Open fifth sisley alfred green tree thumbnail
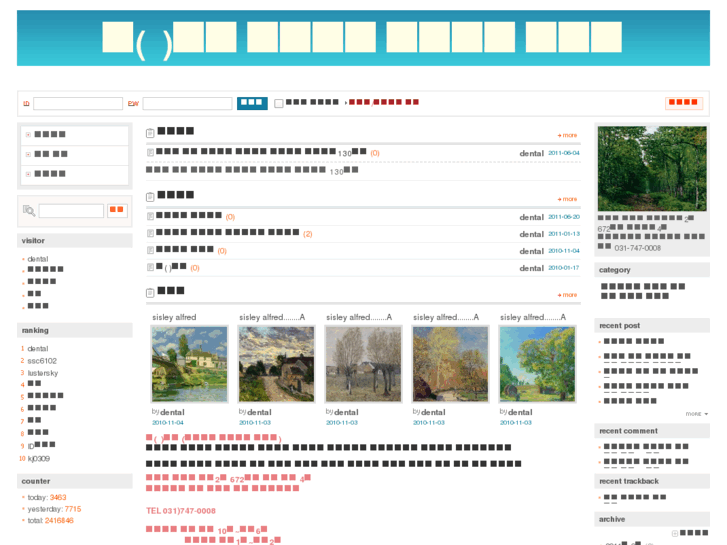The height and width of the screenshot is (545, 727). 537,364
